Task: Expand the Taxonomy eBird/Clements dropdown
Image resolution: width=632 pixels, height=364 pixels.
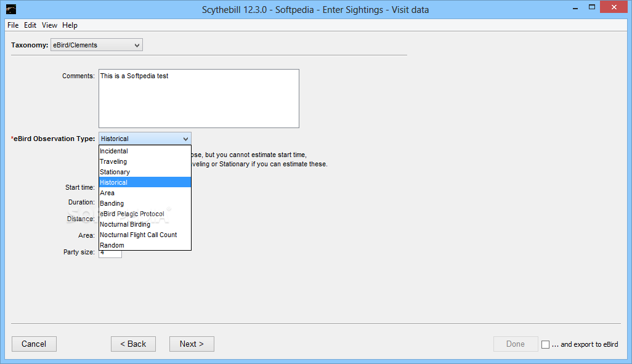Action: point(96,45)
